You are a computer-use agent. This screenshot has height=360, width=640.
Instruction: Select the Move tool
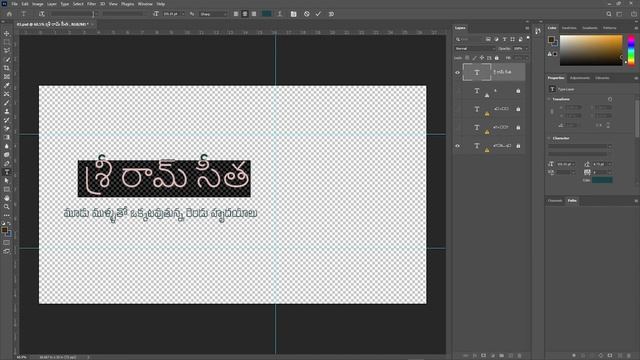point(7,33)
